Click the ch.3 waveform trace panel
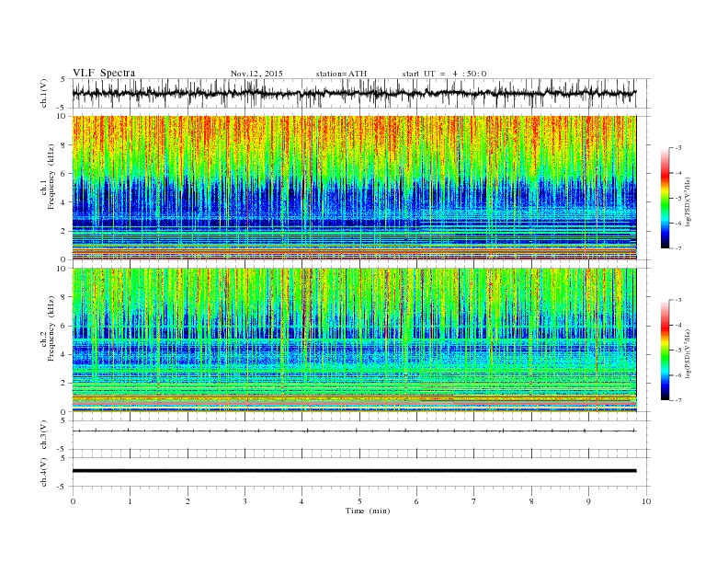This screenshot has width=728, height=563. pyautogui.click(x=360, y=435)
